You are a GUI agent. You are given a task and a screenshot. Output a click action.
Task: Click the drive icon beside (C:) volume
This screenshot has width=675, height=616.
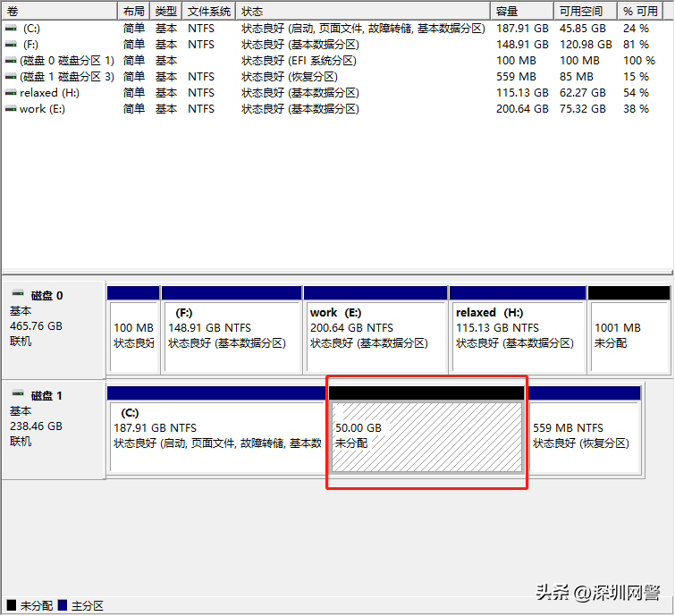(x=11, y=29)
